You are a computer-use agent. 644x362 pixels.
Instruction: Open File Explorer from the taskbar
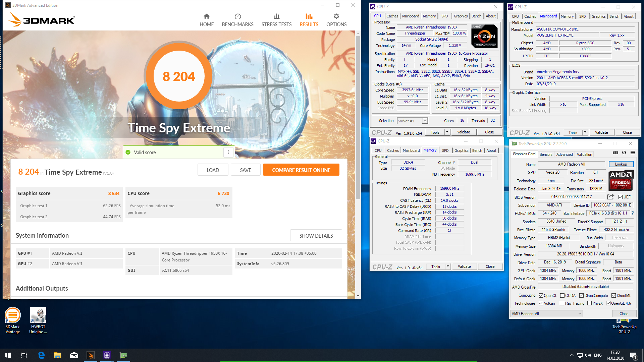(x=58, y=355)
